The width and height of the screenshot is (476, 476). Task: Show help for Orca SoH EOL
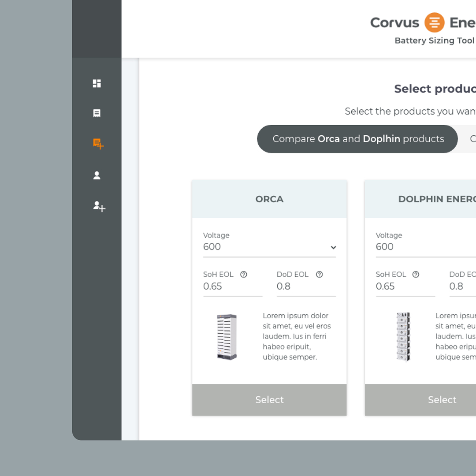[x=243, y=275]
